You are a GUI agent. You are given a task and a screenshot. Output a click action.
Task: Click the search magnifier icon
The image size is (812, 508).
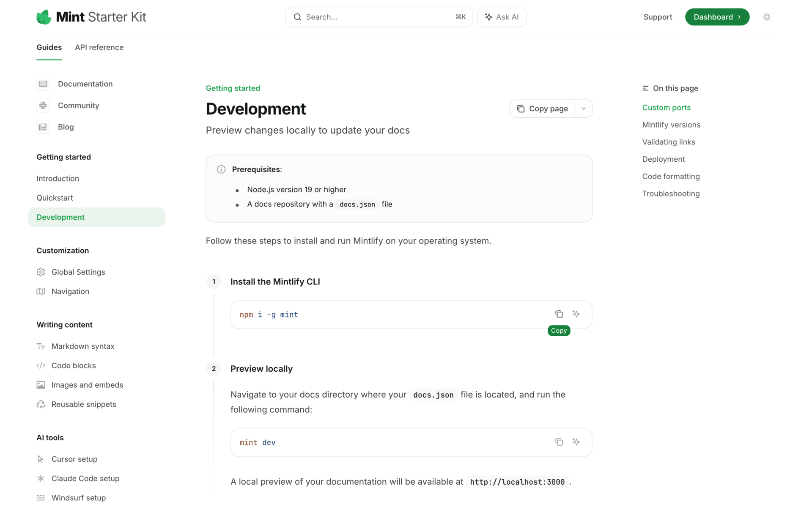coord(297,17)
